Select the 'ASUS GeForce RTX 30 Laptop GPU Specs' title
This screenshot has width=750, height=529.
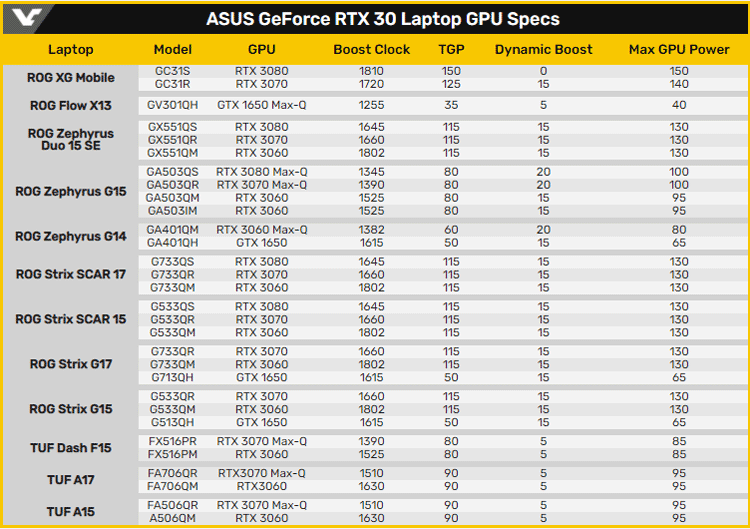click(383, 19)
